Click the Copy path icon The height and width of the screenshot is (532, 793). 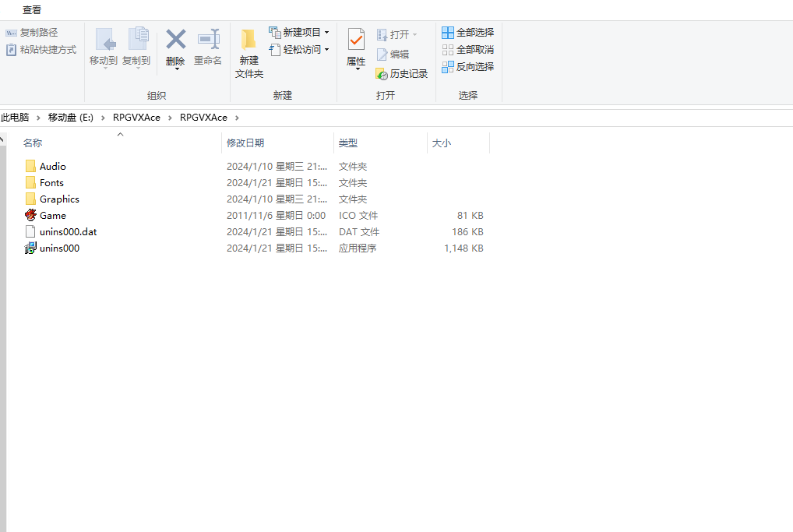pyautogui.click(x=11, y=33)
